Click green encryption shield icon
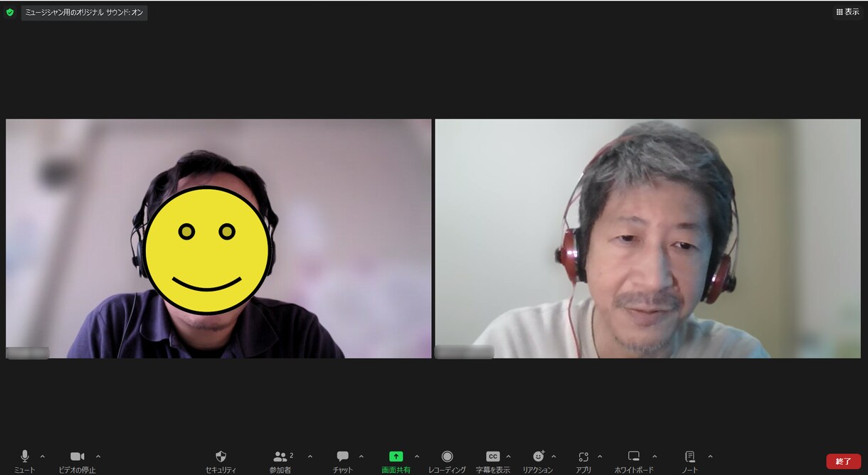The height and width of the screenshot is (475, 868). click(10, 12)
